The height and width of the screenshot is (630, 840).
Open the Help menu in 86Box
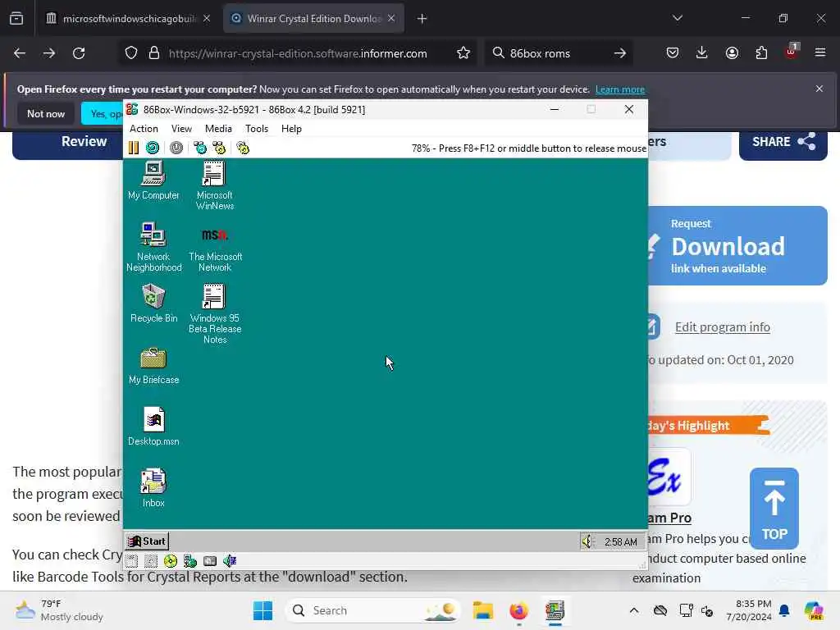coord(291,129)
